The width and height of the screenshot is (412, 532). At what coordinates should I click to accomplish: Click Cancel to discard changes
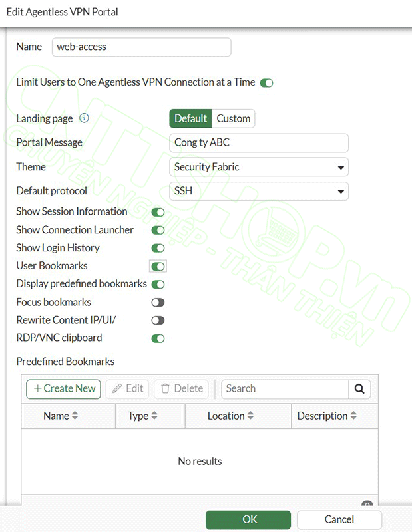[x=339, y=519]
